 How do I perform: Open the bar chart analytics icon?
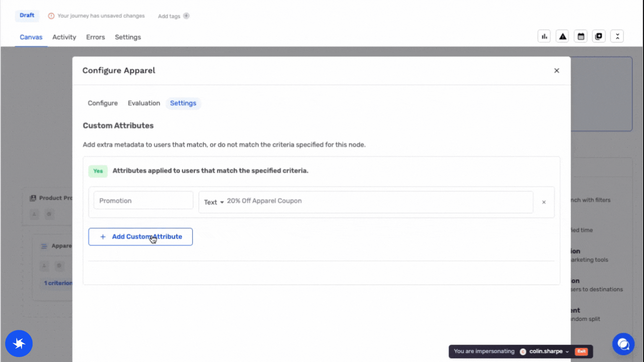pyautogui.click(x=544, y=36)
